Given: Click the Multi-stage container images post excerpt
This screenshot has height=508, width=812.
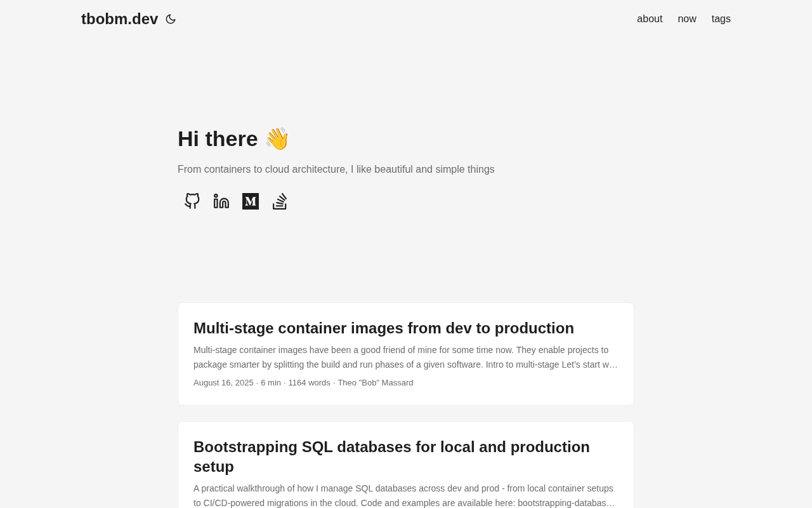Looking at the screenshot, I should click(x=405, y=358).
